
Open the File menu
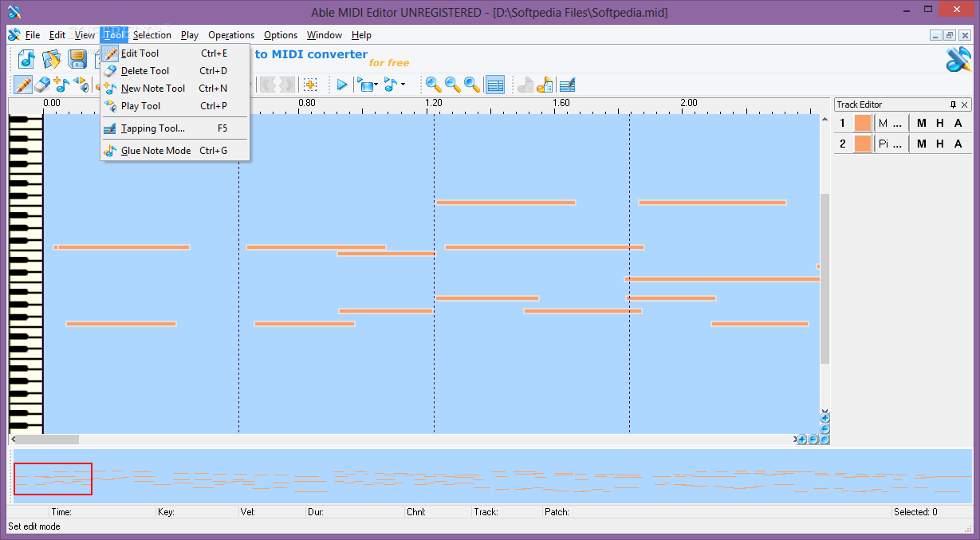(x=33, y=35)
